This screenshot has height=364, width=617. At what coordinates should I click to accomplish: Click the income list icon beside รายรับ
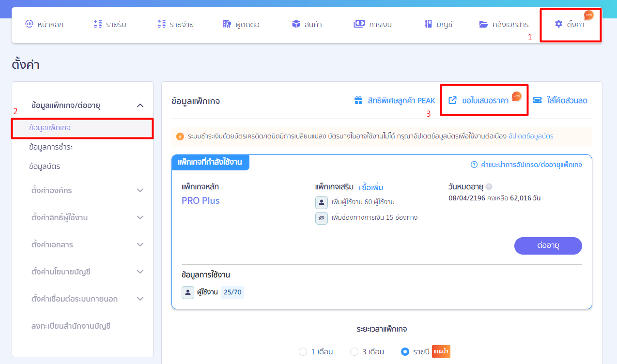[98, 24]
